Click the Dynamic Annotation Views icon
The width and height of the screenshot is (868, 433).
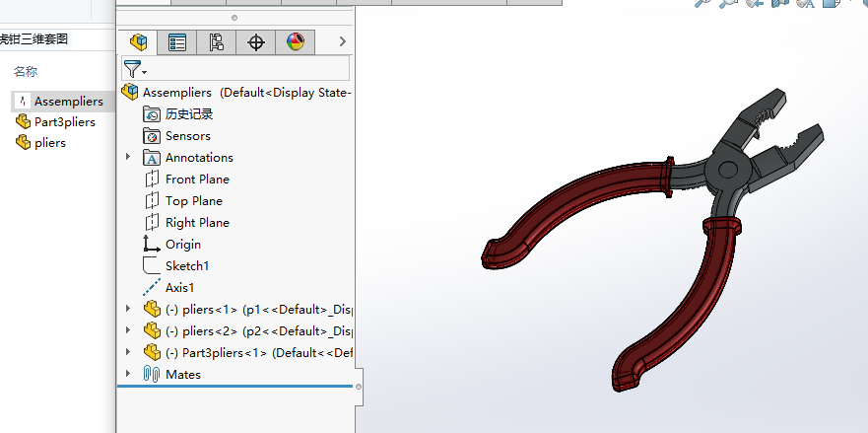click(x=806, y=3)
